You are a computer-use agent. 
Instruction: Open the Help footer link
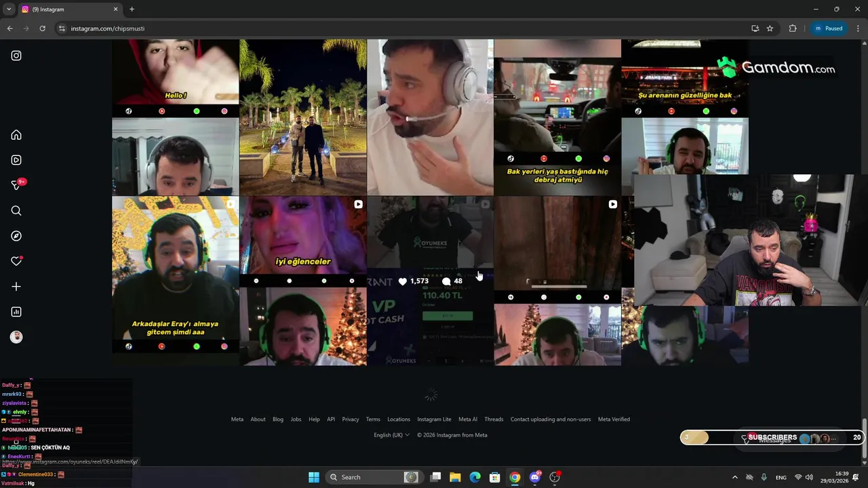(314, 419)
